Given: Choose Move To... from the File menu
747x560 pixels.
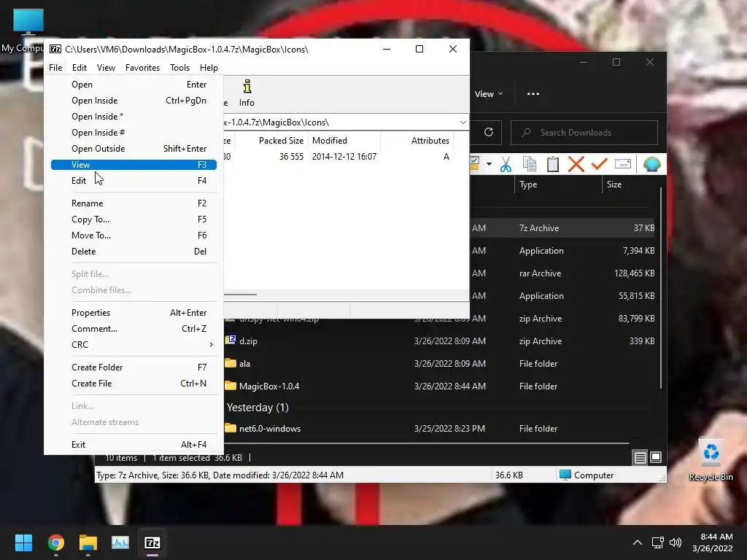Looking at the screenshot, I should [133, 236].
